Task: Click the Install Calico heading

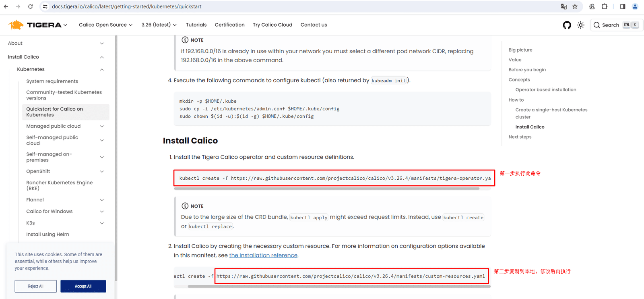Action: (x=190, y=141)
